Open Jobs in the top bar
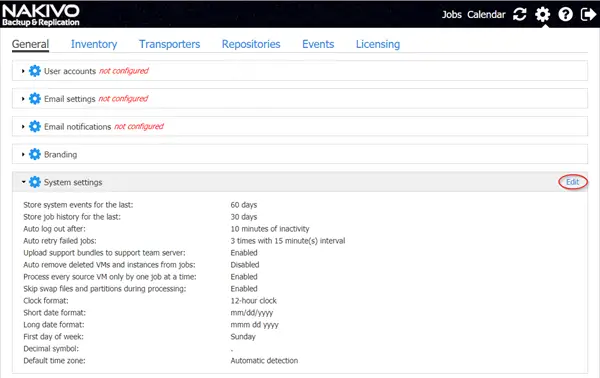 click(452, 15)
